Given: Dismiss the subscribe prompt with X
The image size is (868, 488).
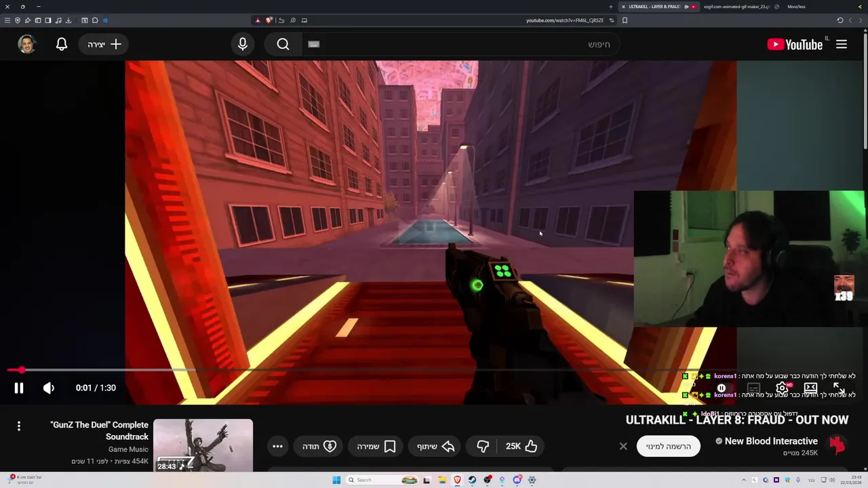Looking at the screenshot, I should (623, 446).
